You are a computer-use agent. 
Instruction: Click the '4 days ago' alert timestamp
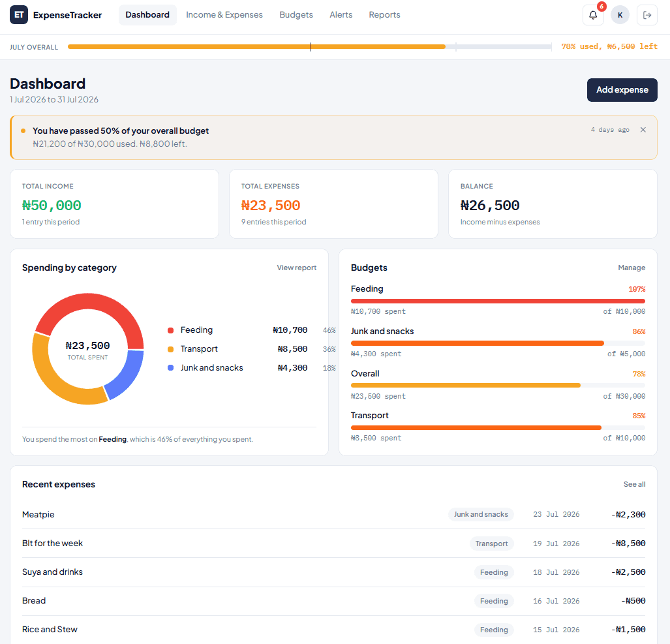610,129
